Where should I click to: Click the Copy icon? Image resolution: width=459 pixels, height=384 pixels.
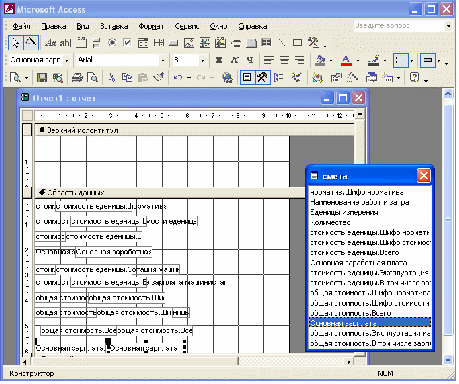(127, 78)
